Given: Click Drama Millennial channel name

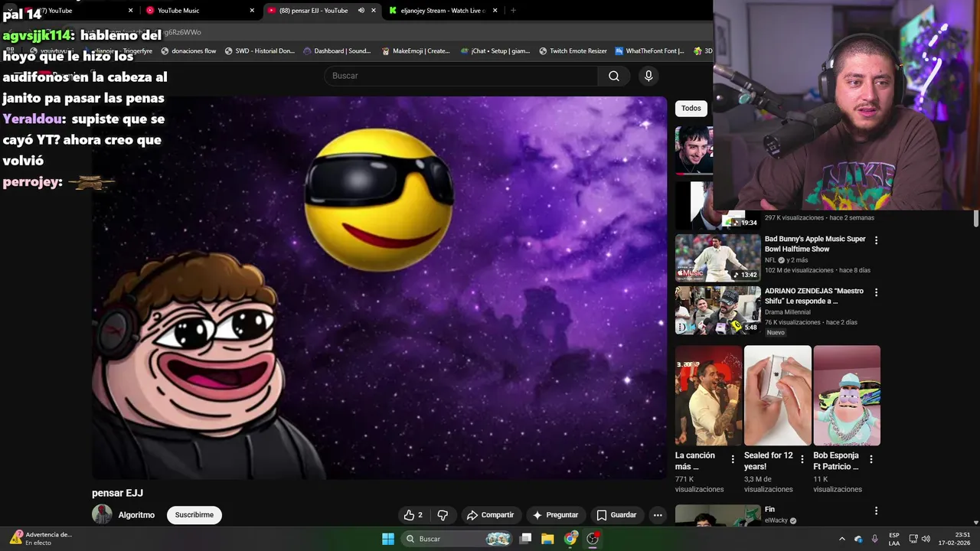Looking at the screenshot, I should [787, 312].
